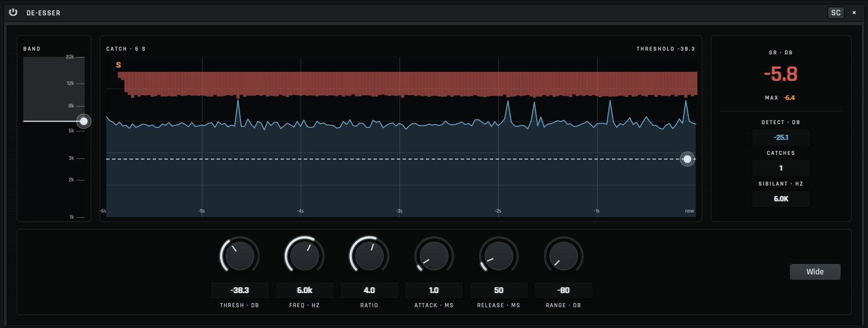Click the CATCH · 6 S label
This screenshot has height=328, width=868.
point(126,49)
